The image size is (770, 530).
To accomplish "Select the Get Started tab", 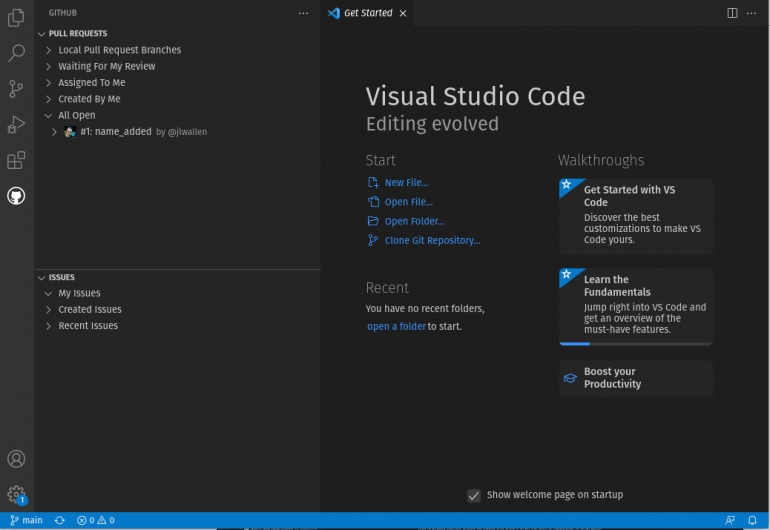I will click(367, 13).
